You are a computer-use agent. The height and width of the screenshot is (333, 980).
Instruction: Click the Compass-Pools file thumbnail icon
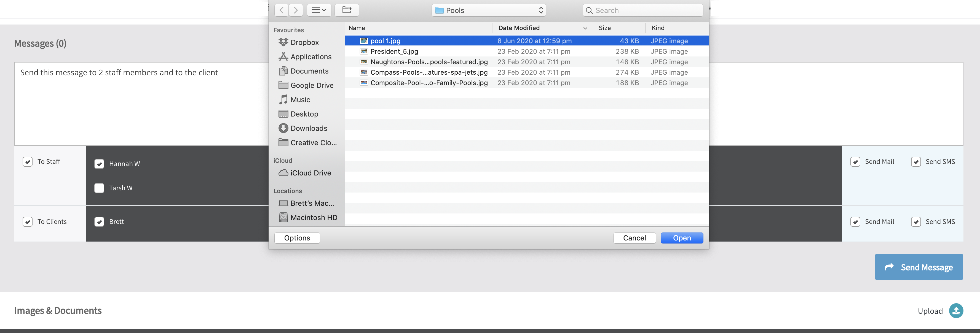point(364,72)
